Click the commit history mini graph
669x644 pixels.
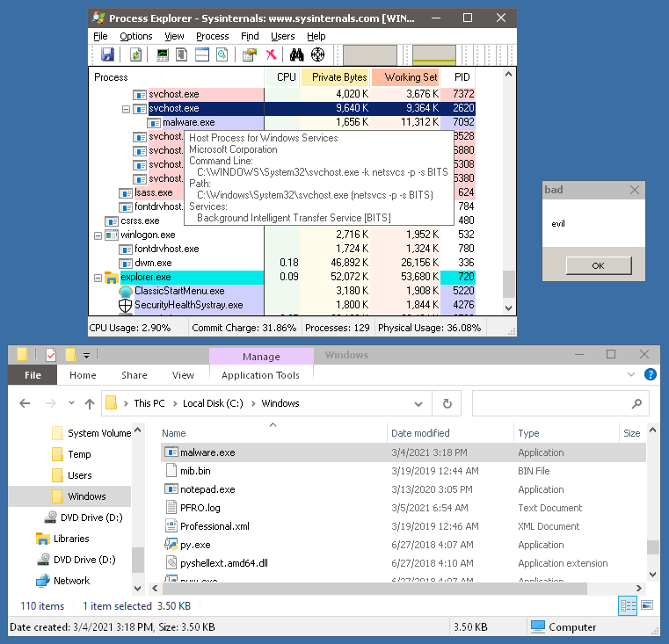pos(434,55)
